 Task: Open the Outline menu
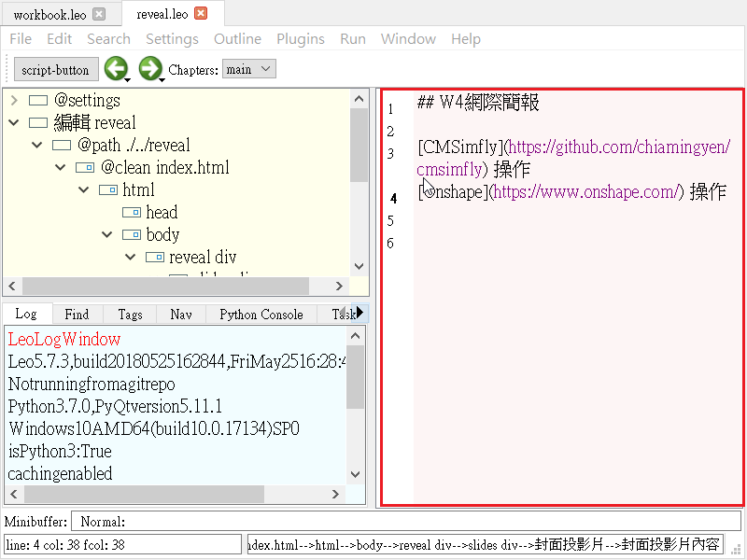pyautogui.click(x=237, y=38)
